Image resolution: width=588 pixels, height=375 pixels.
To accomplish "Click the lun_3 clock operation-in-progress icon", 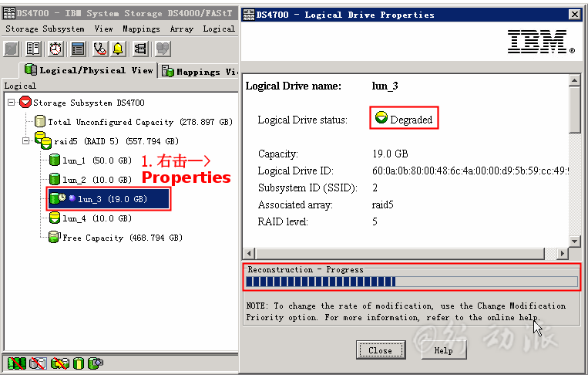I will pyautogui.click(x=58, y=198).
